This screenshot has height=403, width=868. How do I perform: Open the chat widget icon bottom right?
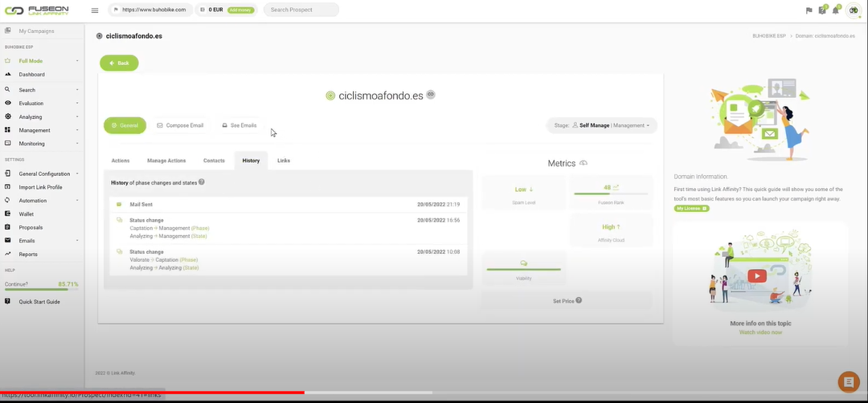click(848, 381)
